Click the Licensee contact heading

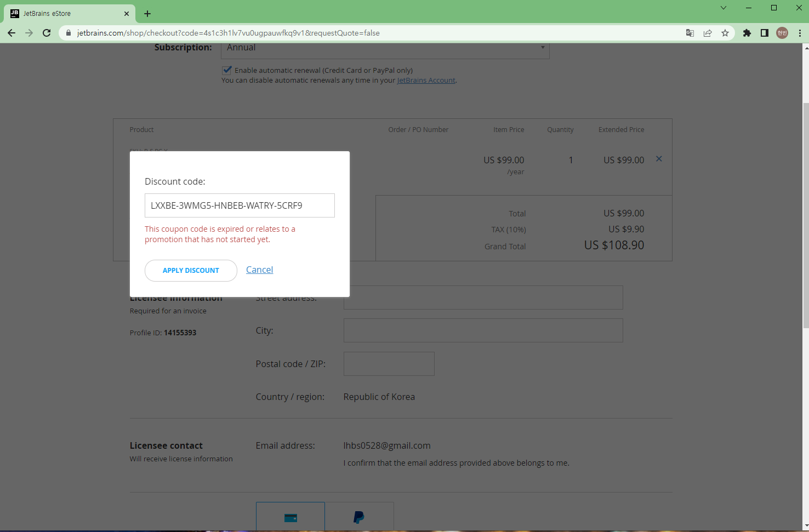point(166,446)
